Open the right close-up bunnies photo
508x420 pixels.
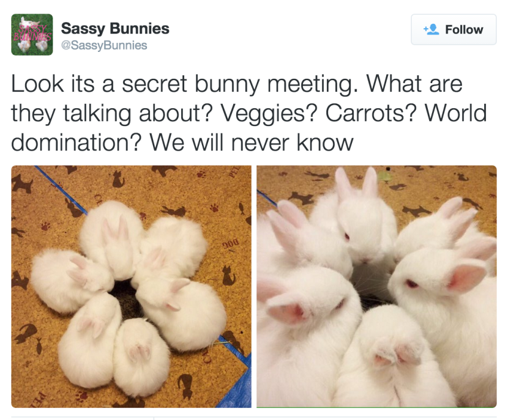tap(376, 286)
